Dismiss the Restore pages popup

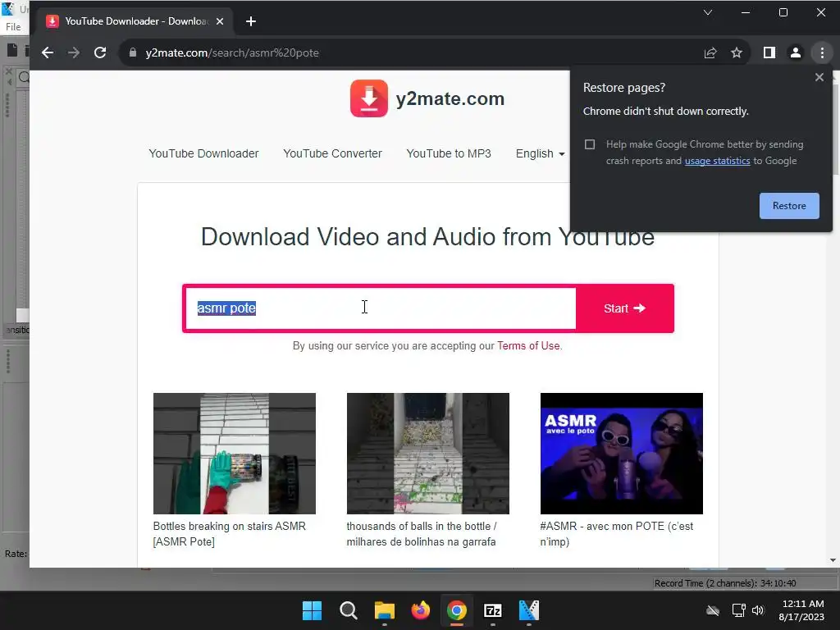pos(819,77)
